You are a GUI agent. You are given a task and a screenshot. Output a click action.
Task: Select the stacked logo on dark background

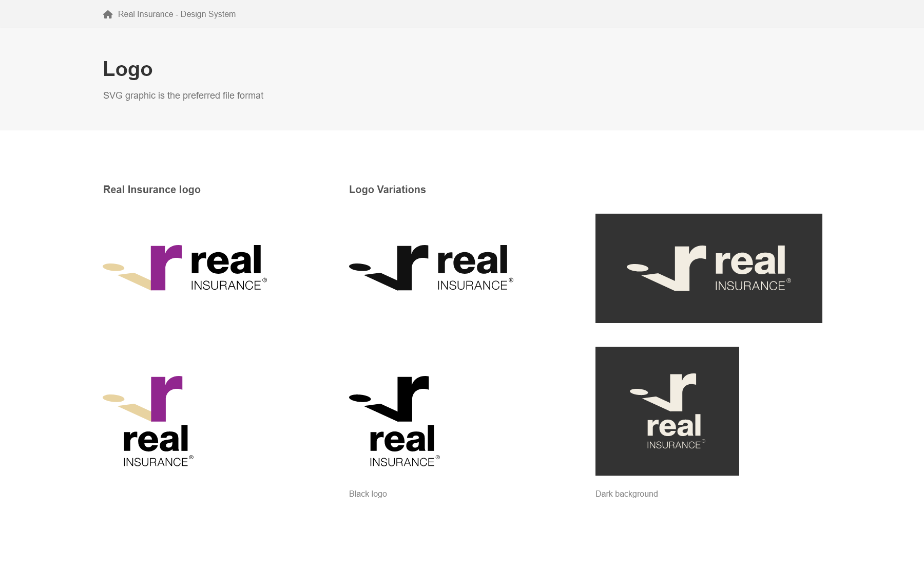[667, 411]
